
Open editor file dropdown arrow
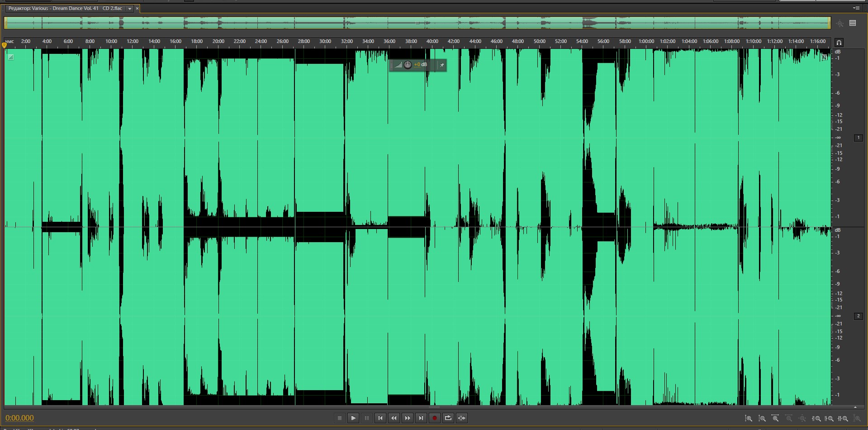coord(130,9)
